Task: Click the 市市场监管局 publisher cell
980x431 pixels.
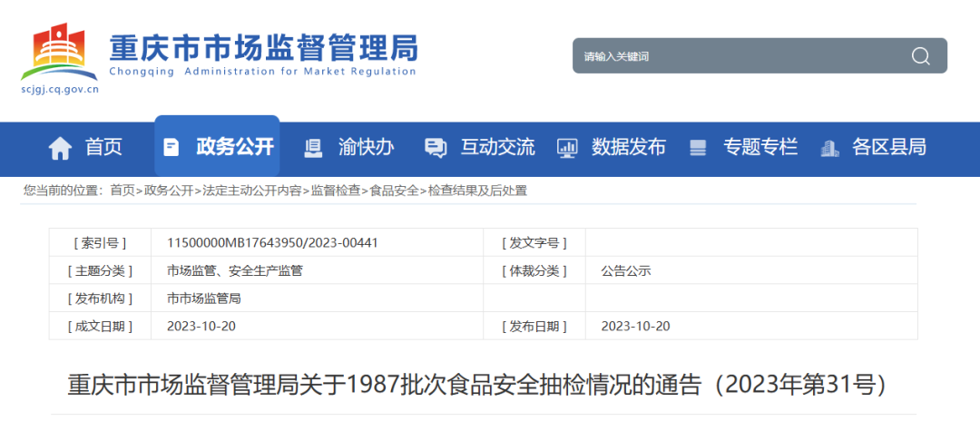Action: [204, 299]
